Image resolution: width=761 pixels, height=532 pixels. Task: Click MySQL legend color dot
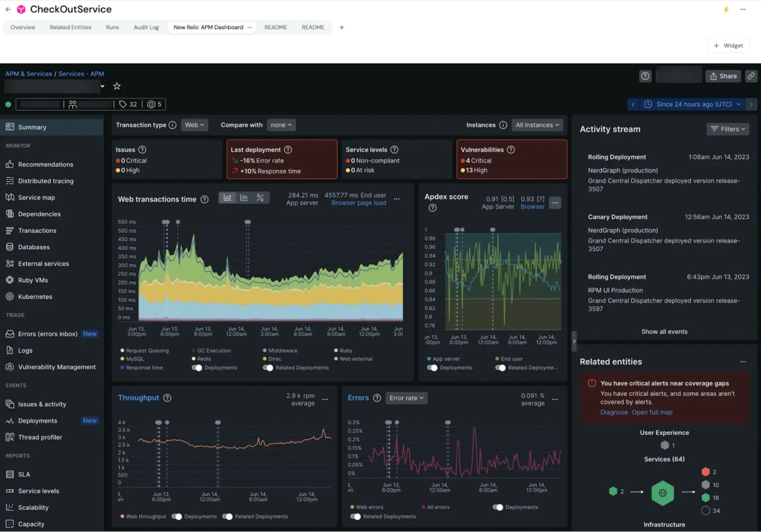tap(122, 359)
